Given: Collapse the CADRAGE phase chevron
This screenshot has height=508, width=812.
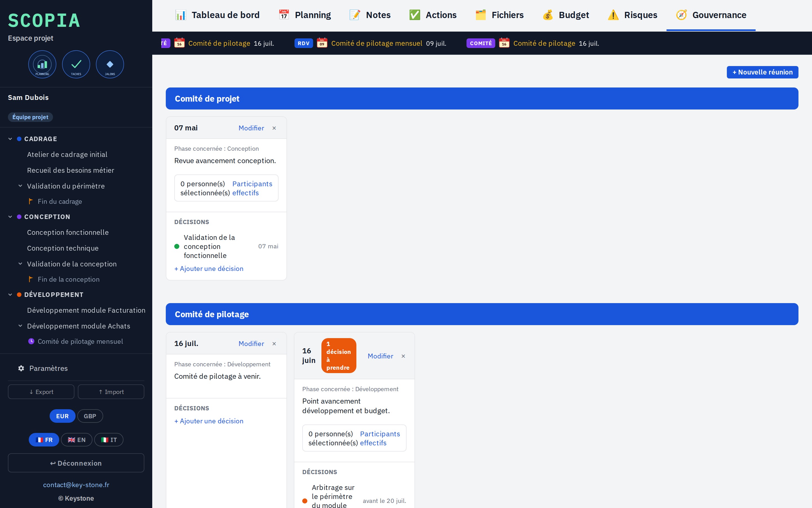Looking at the screenshot, I should pos(10,139).
